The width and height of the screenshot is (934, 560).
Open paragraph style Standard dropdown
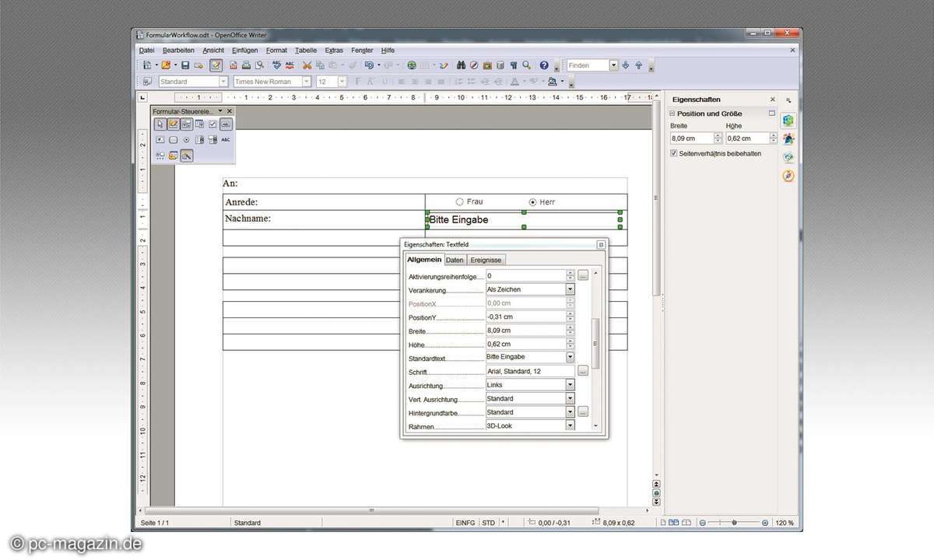[x=223, y=81]
